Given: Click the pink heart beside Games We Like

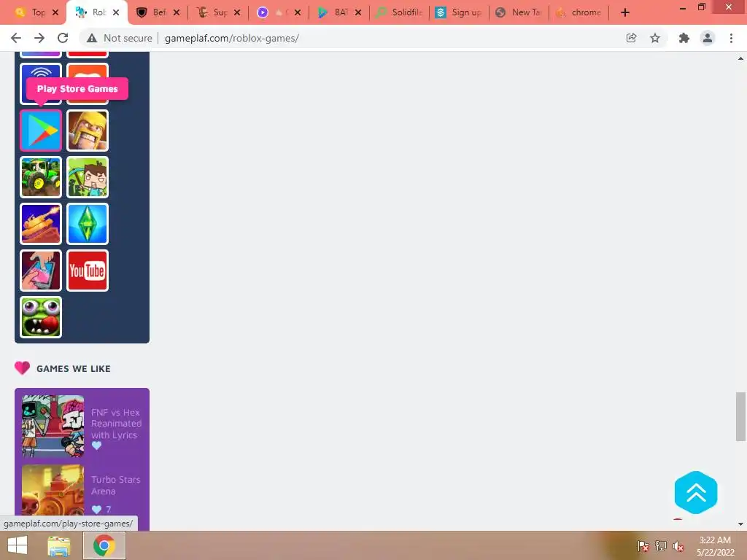Looking at the screenshot, I should [22, 367].
